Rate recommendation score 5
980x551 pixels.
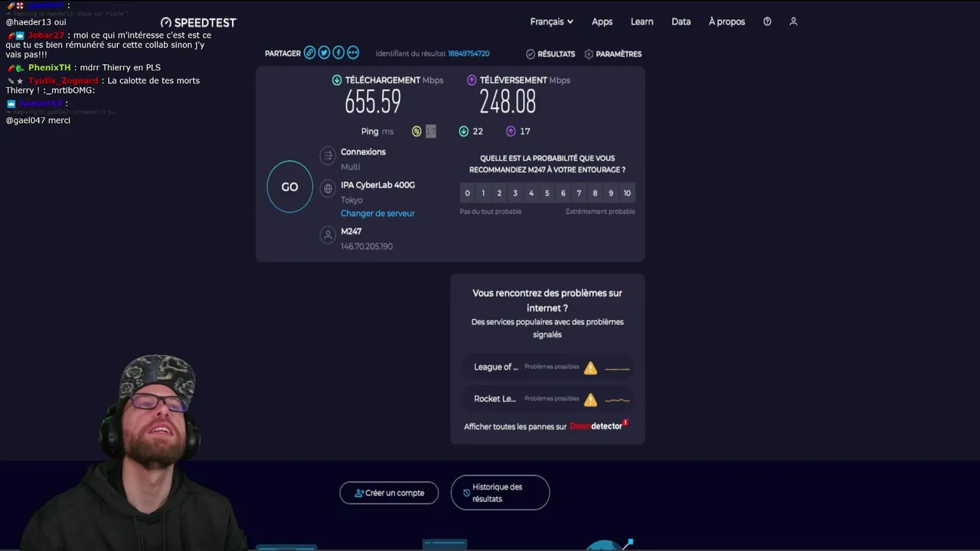pos(547,193)
